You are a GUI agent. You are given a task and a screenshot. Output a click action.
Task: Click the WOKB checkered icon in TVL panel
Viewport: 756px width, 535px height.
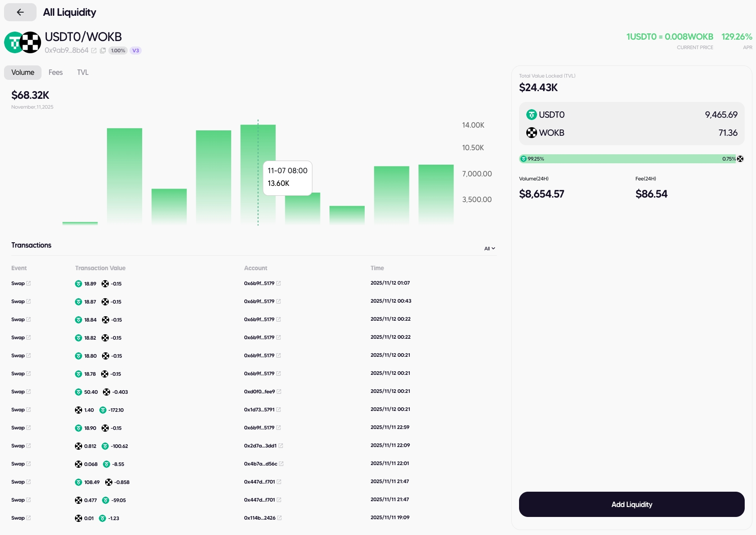tap(531, 133)
